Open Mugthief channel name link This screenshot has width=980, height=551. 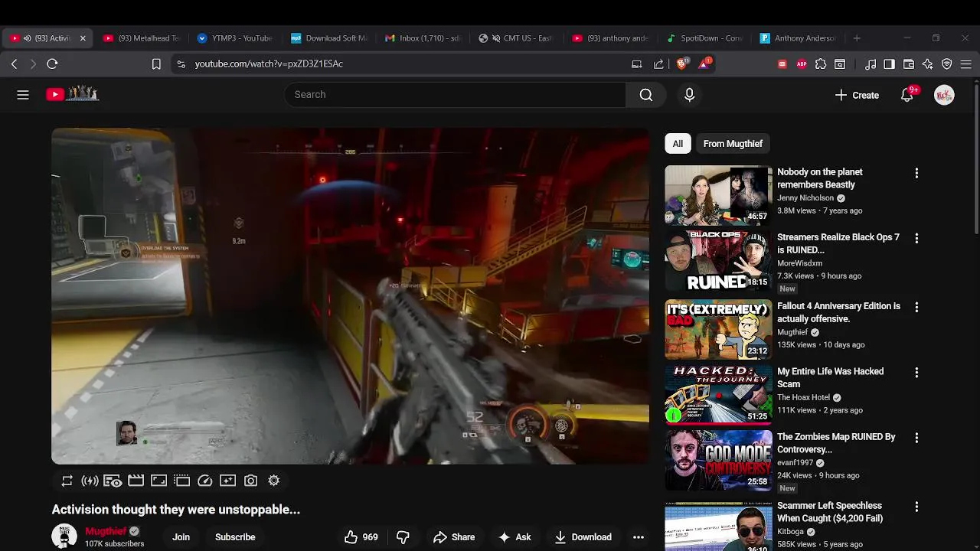(106, 531)
